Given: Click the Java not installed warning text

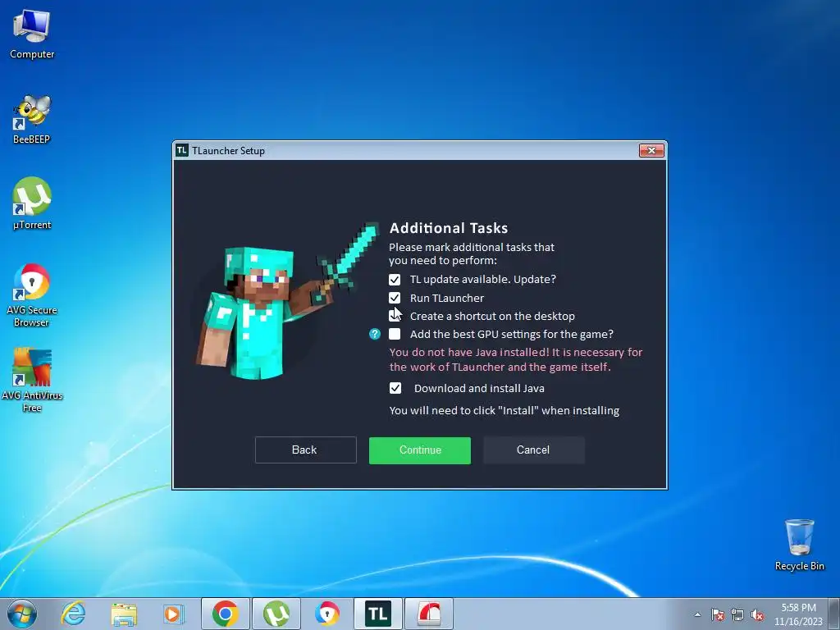Looking at the screenshot, I should [515, 359].
